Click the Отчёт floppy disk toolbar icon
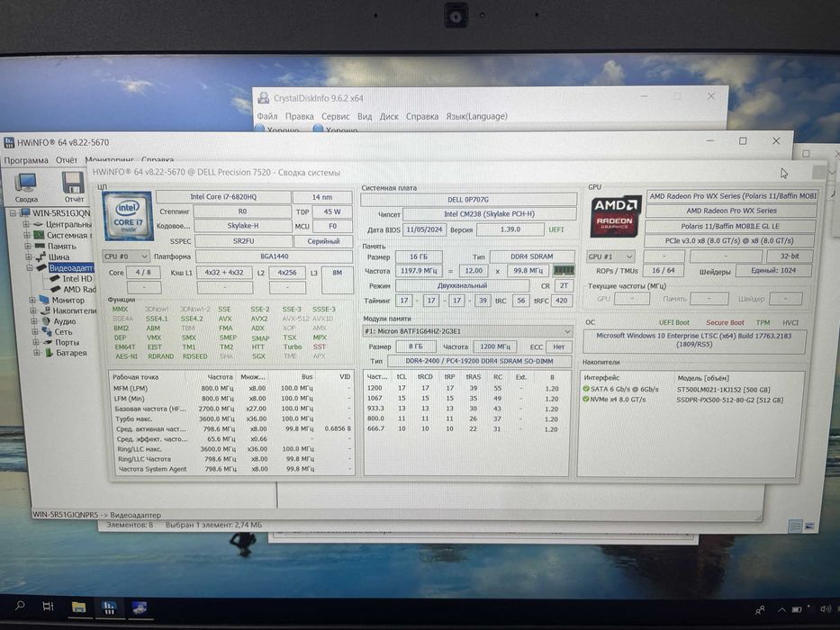840x630 pixels. (73, 184)
